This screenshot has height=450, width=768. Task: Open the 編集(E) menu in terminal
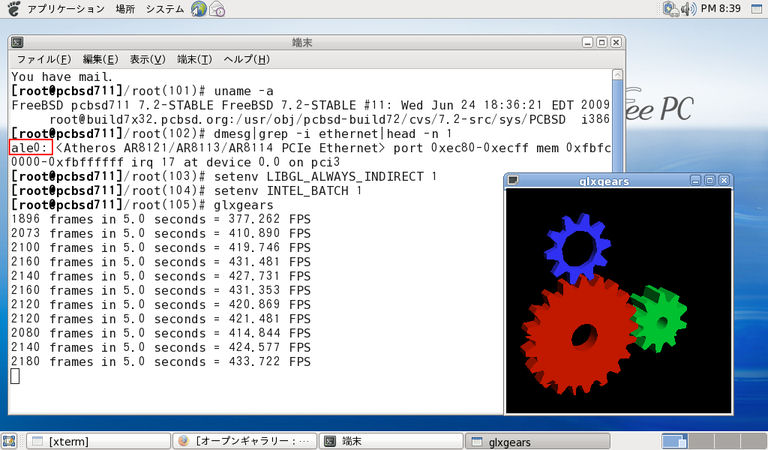point(100,59)
